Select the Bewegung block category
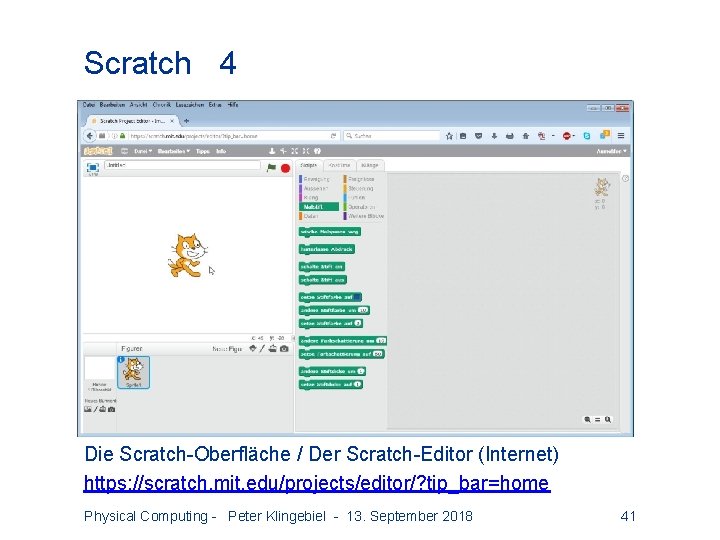 pyautogui.click(x=316, y=179)
